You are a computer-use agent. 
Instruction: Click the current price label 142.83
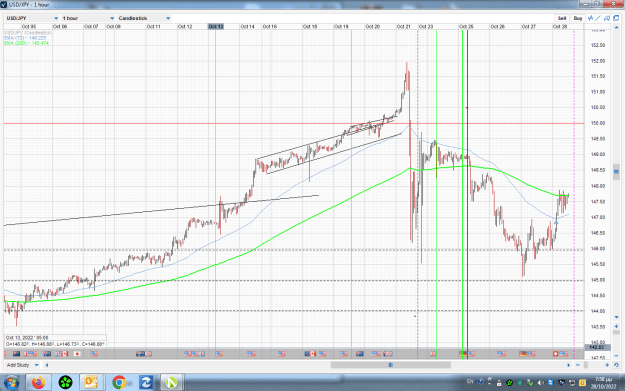tap(596, 347)
